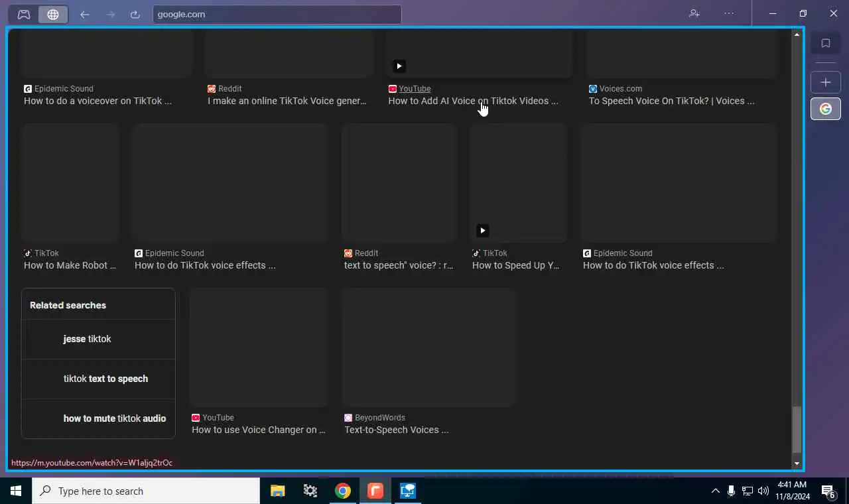Click play icon on 'How to Speed Up' thumbnail
The image size is (849, 504).
click(482, 230)
